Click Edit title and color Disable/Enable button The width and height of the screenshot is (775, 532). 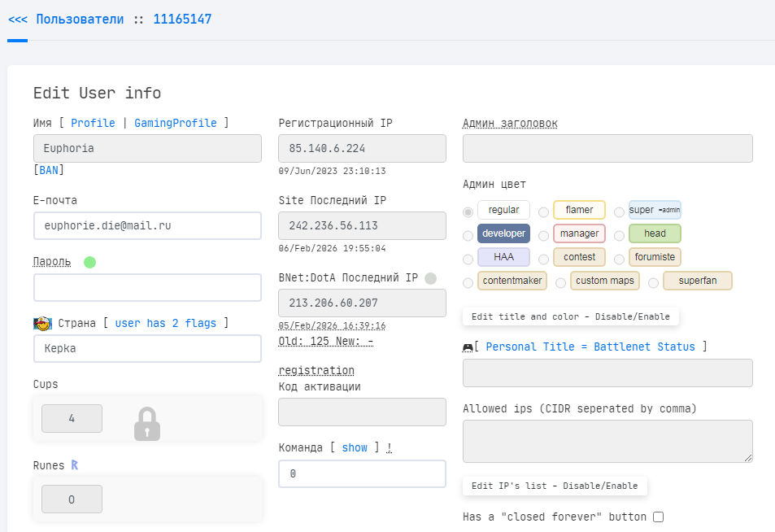click(570, 316)
